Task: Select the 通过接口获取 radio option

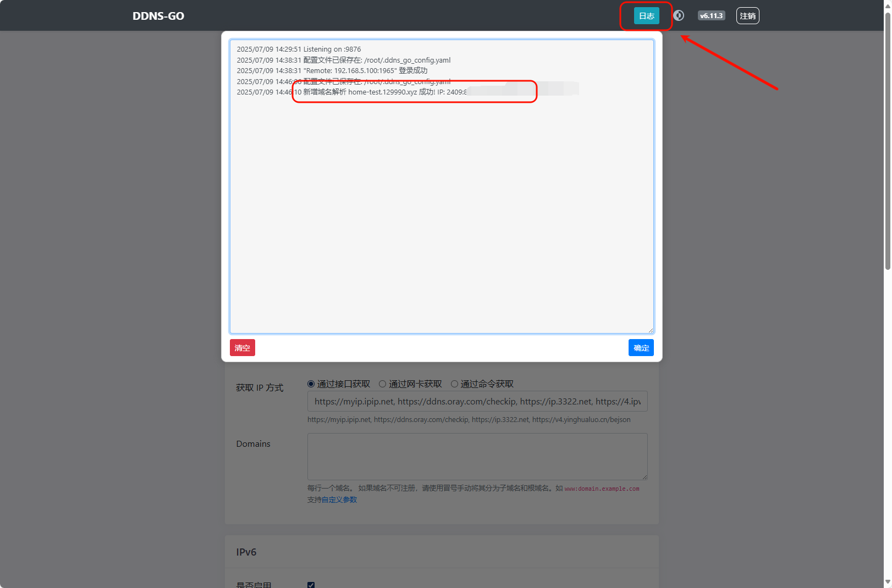Action: point(311,384)
